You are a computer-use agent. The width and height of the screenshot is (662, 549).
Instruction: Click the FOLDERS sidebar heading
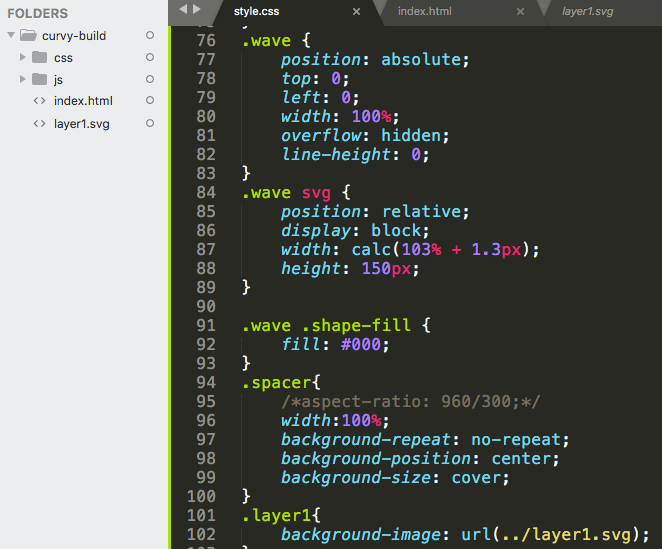pos(38,14)
